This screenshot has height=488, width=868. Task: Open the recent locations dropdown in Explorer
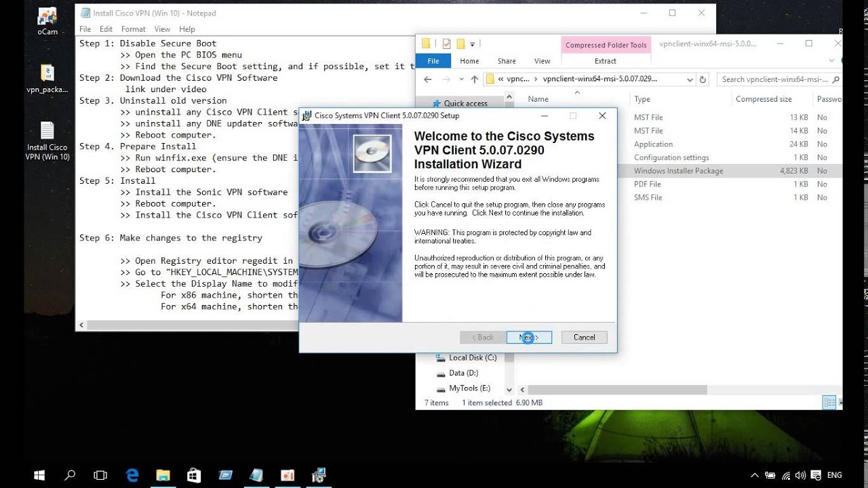point(461,79)
